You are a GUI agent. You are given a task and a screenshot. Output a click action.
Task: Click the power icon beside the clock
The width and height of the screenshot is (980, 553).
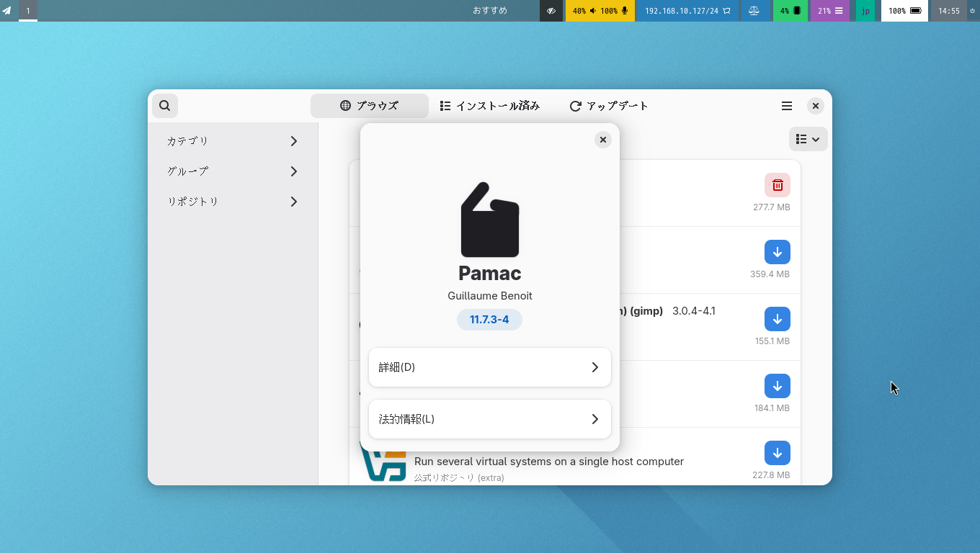[x=972, y=11]
